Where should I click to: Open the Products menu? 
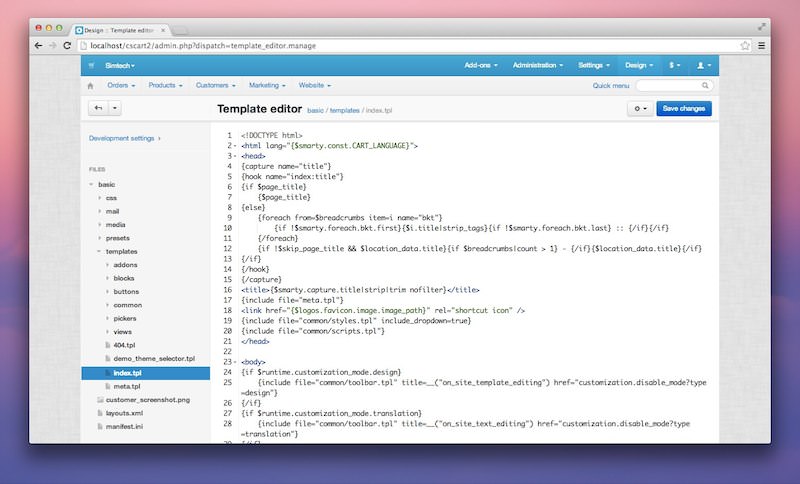pos(167,86)
